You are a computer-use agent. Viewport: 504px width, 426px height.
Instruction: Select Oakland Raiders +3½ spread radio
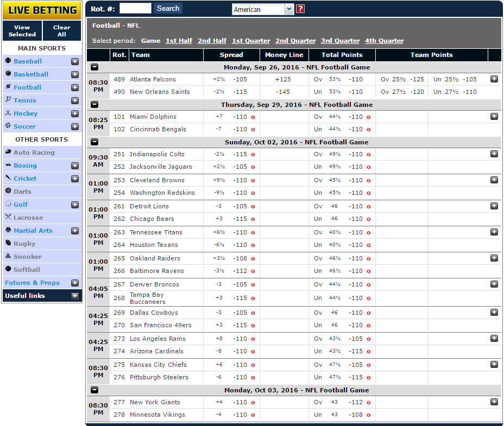pos(253,259)
